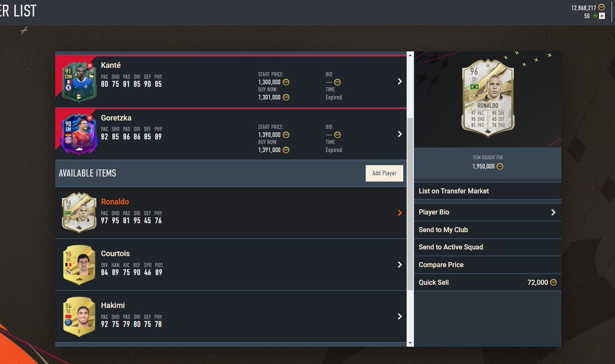
Task: Choose Send to My Club
Action: [487, 230]
